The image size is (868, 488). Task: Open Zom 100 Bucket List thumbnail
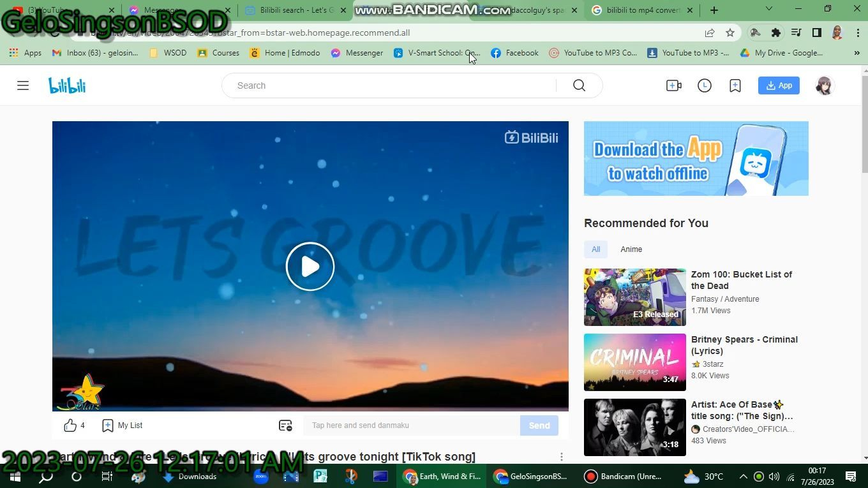tap(635, 297)
